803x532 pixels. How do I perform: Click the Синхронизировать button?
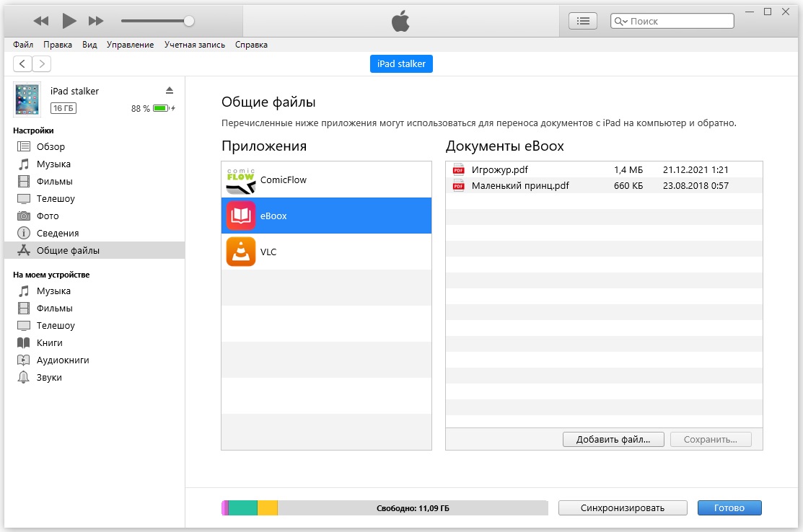point(622,508)
